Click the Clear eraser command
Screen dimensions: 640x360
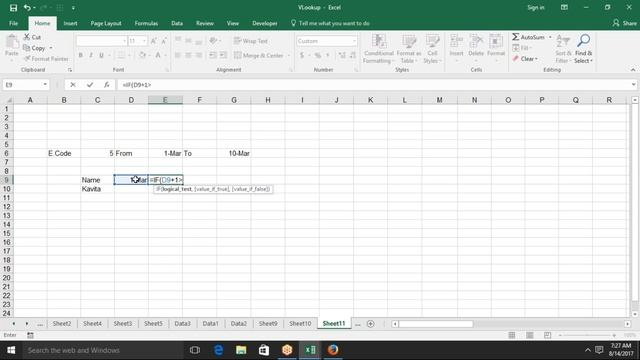click(x=526, y=59)
